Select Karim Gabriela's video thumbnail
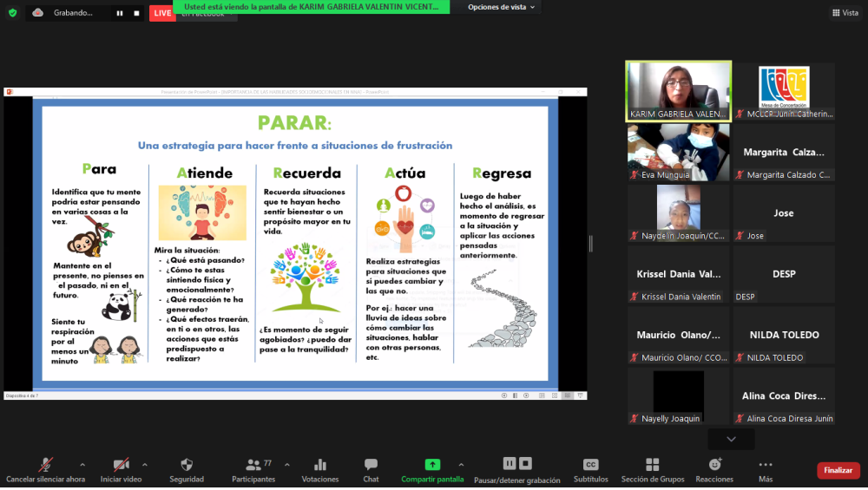This screenshot has height=490, width=868. [679, 91]
